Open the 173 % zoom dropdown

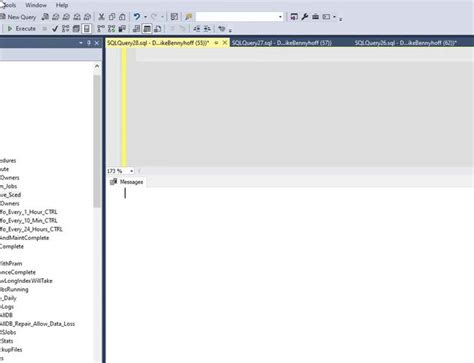132,171
